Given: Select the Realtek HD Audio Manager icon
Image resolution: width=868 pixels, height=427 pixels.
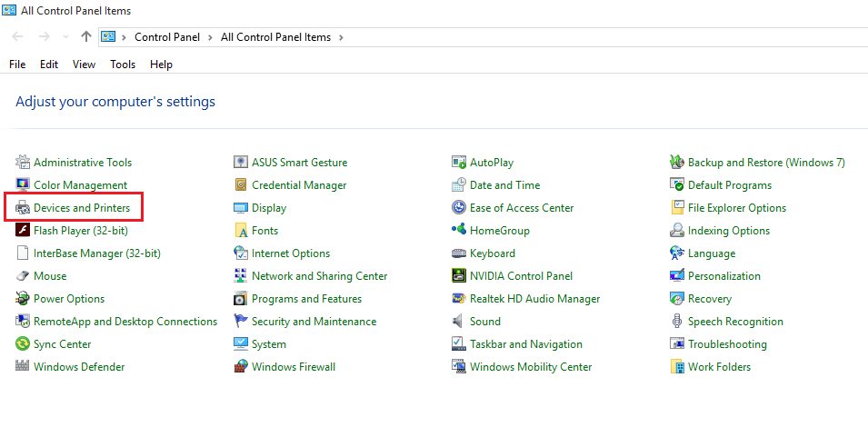Looking at the screenshot, I should click(460, 299).
